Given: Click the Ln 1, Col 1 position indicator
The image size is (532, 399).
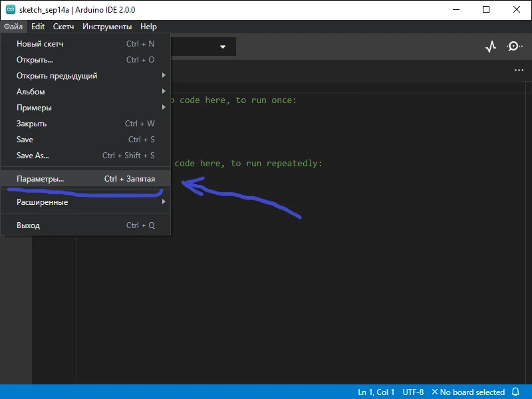Looking at the screenshot, I should click(376, 392).
